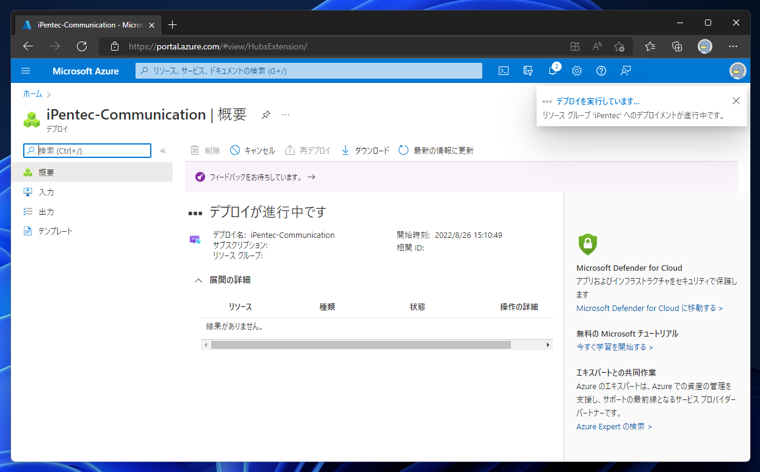Click キャンセル to cancel the deployment

[x=253, y=150]
